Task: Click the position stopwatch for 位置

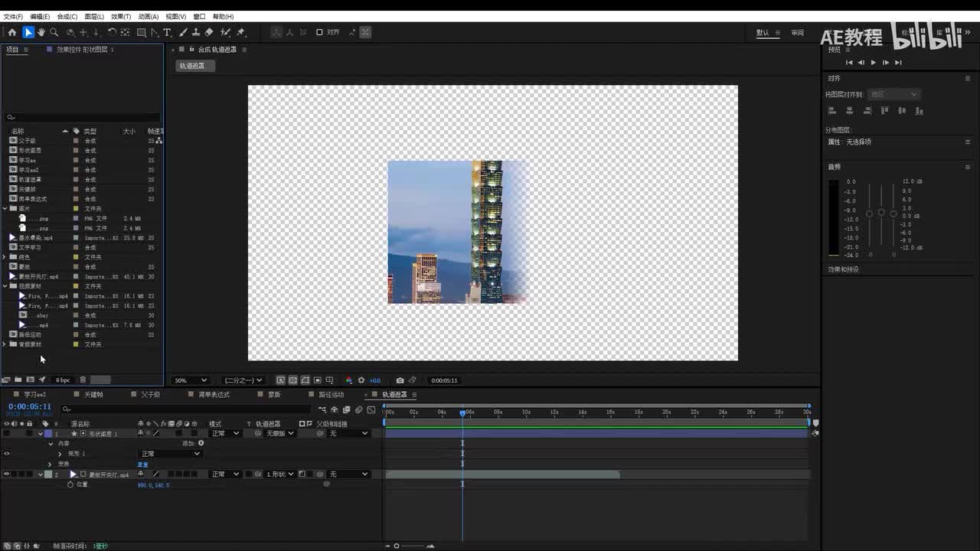Action: pyautogui.click(x=70, y=484)
